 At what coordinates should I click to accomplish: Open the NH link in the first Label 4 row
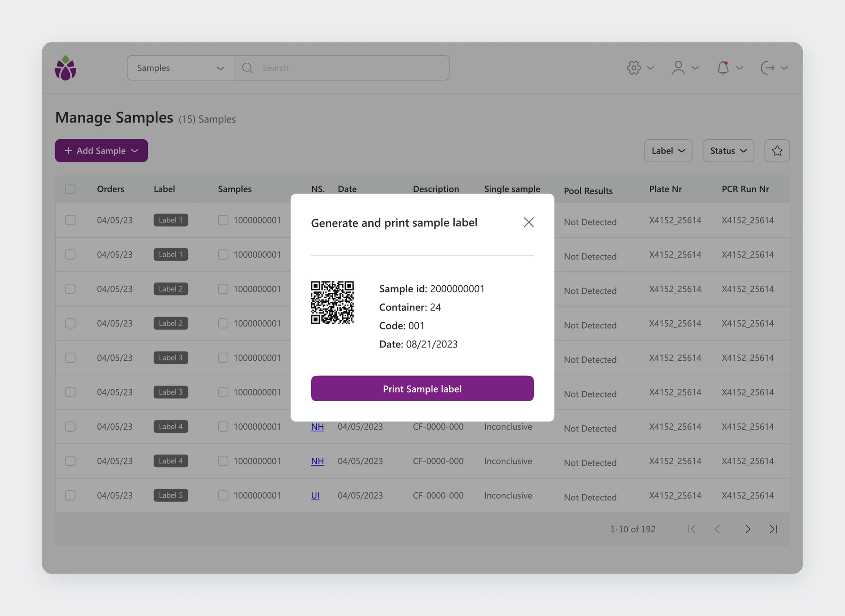pyautogui.click(x=317, y=426)
